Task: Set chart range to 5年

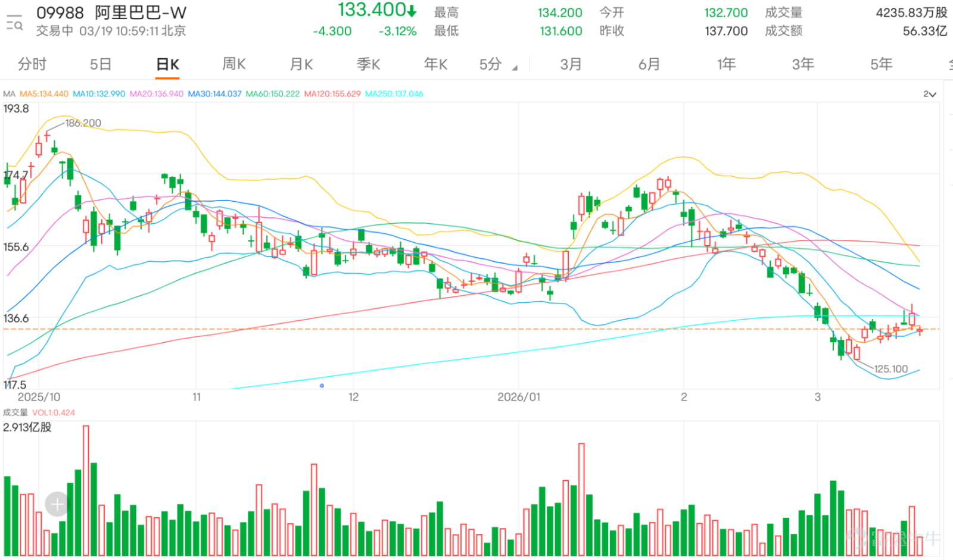Action: 882,64
